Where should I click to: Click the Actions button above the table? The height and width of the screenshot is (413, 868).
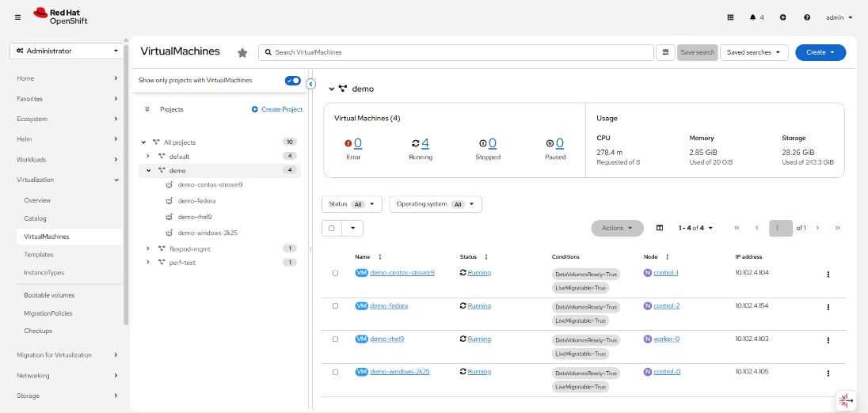(617, 228)
